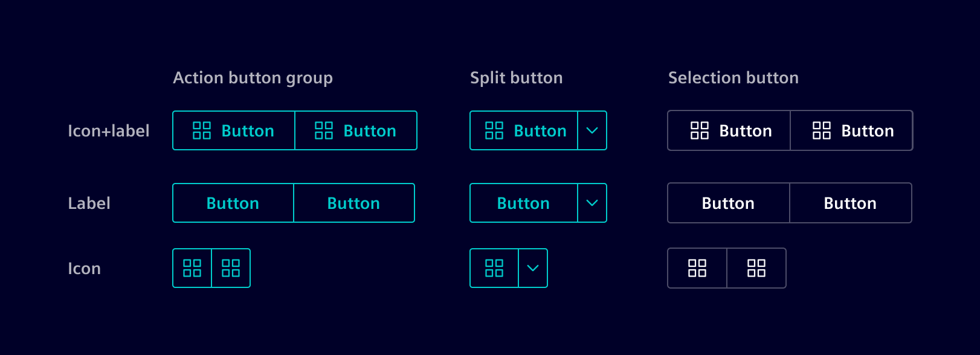Viewport: 980px width, 355px height.
Task: Toggle the second label-only Selection button
Action: pyautogui.click(x=851, y=203)
